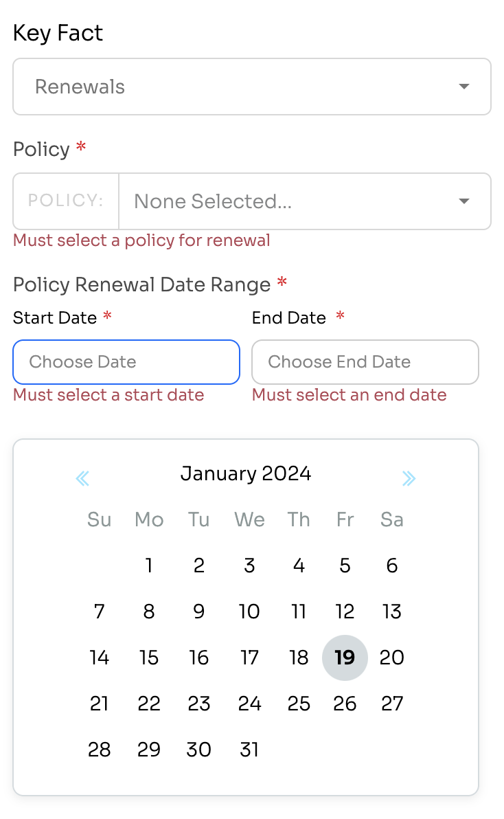Pick January 22 on the calendar

(149, 704)
